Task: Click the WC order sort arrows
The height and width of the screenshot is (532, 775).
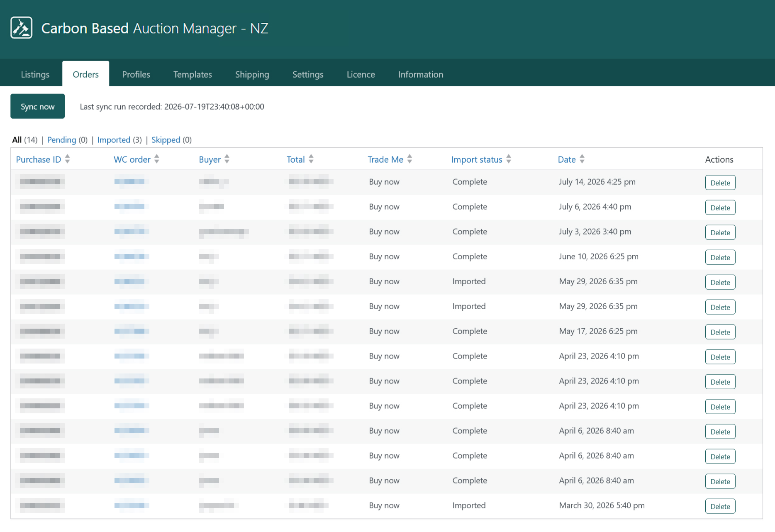Action: tap(156, 159)
